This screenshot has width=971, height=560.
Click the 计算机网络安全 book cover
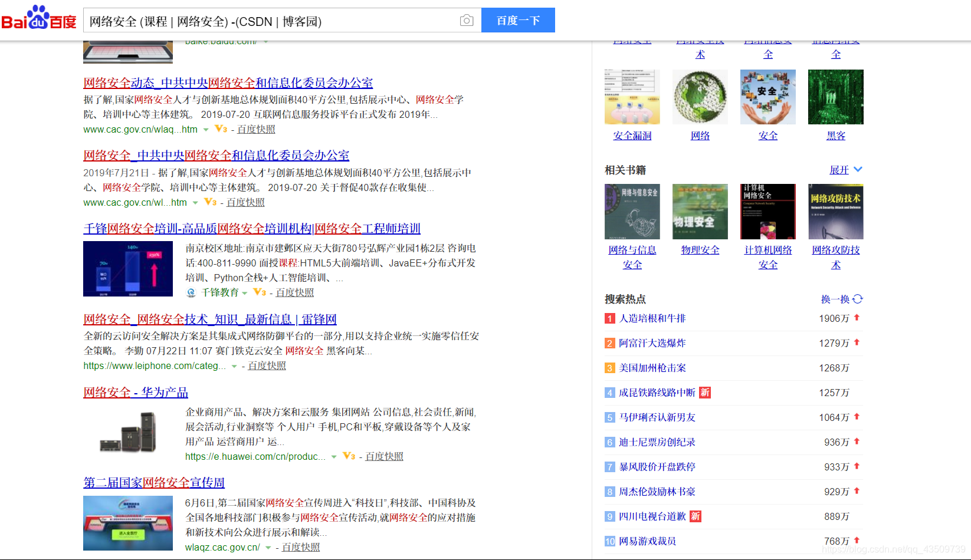click(768, 212)
